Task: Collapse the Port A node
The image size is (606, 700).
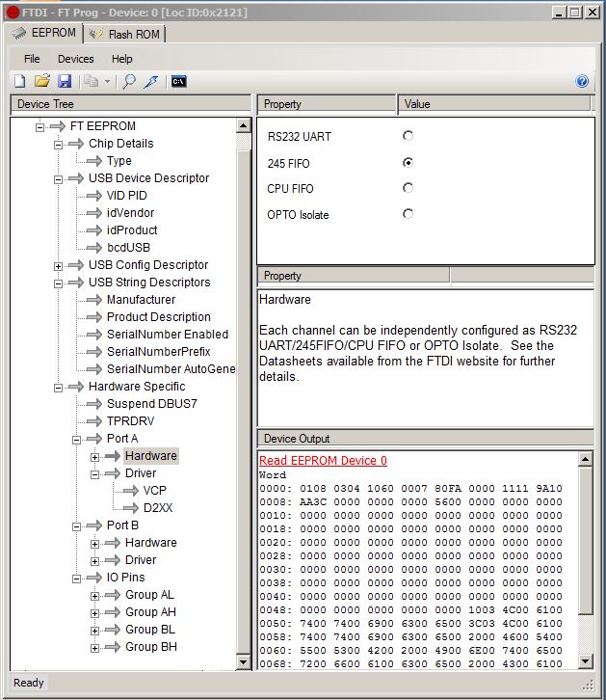Action: click(76, 440)
